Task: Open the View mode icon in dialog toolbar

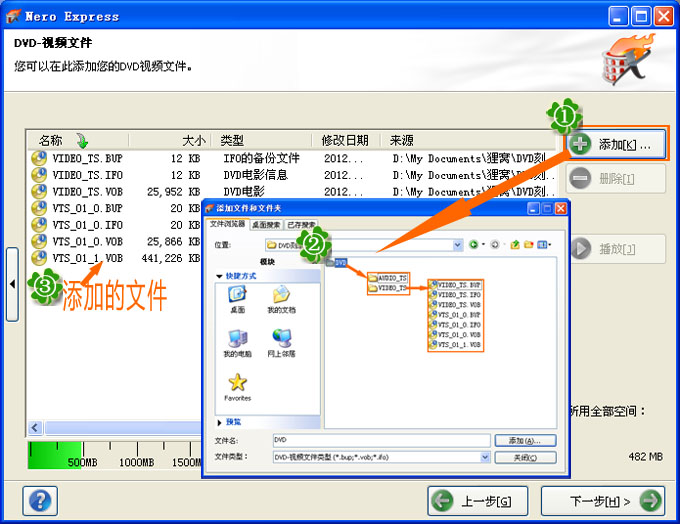Action: (x=542, y=245)
